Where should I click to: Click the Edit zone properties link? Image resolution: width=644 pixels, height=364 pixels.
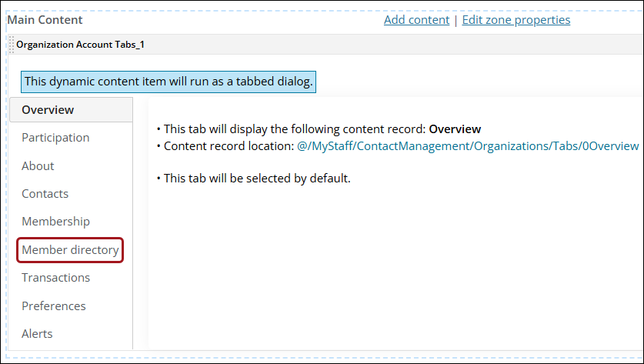[516, 20]
